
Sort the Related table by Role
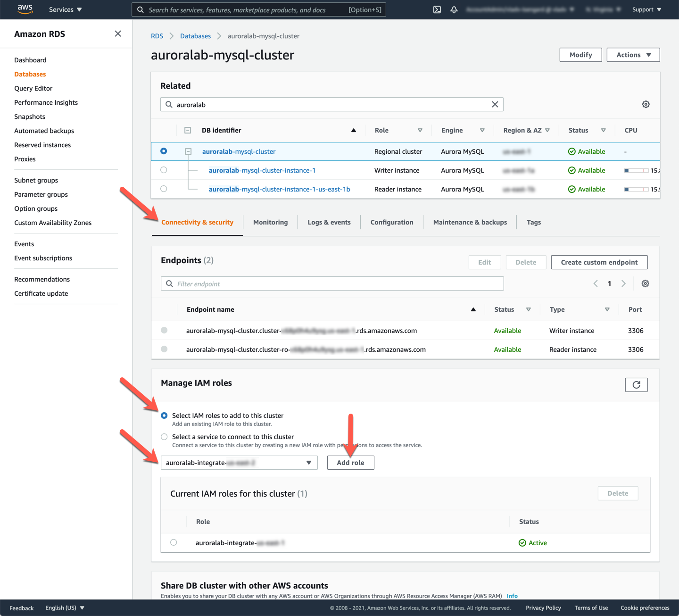tap(420, 130)
